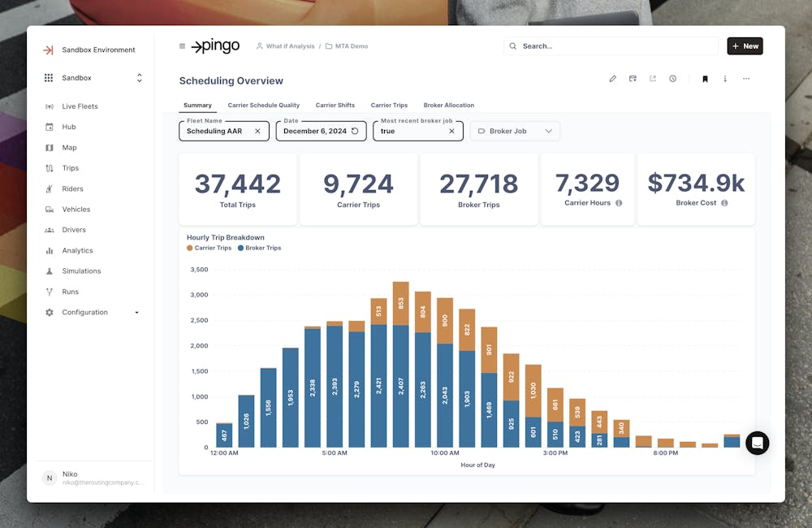Toggle the bookmark icon
This screenshot has width=812, height=528.
coord(705,79)
